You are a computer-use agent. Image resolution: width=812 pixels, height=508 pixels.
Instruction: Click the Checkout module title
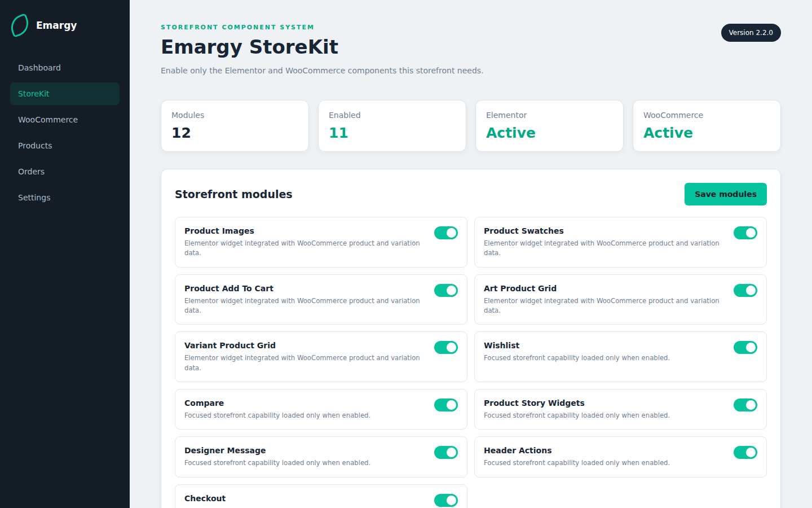205,498
